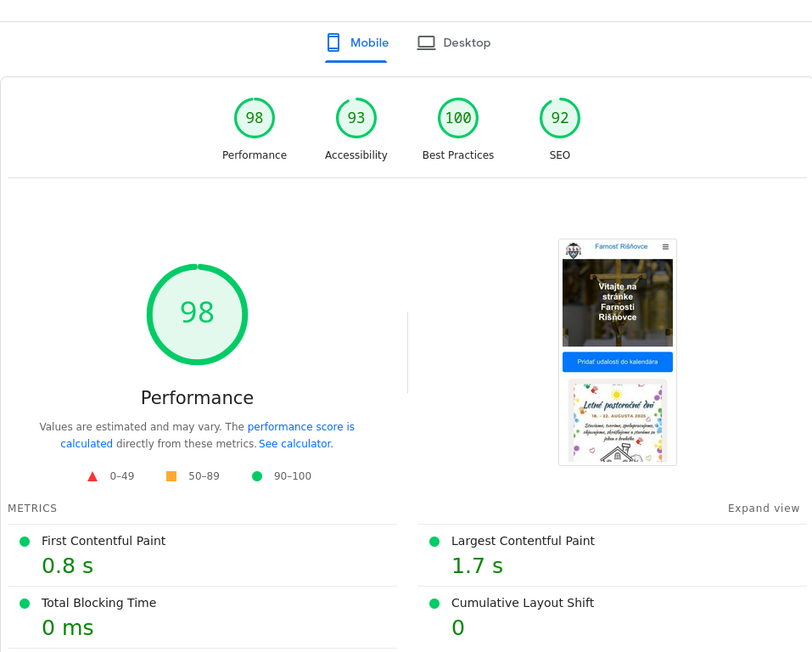Select the Accessibility score gauge 93

(x=356, y=119)
